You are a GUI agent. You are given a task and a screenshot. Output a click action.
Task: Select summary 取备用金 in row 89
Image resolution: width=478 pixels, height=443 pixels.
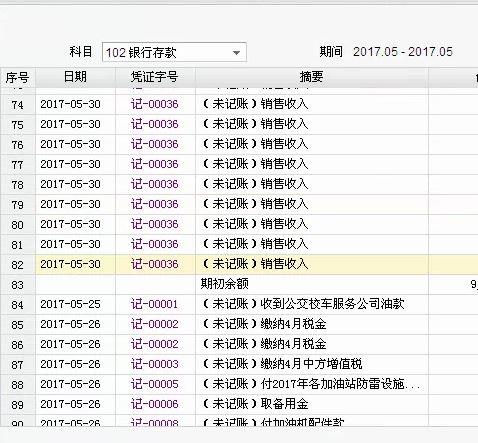[284, 404]
